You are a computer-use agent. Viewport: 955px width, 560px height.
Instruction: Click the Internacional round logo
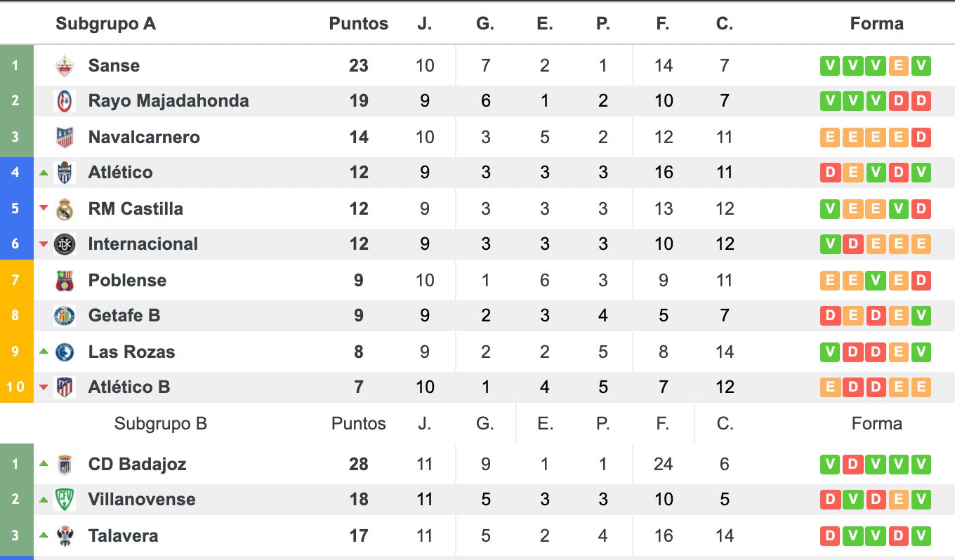(x=65, y=244)
